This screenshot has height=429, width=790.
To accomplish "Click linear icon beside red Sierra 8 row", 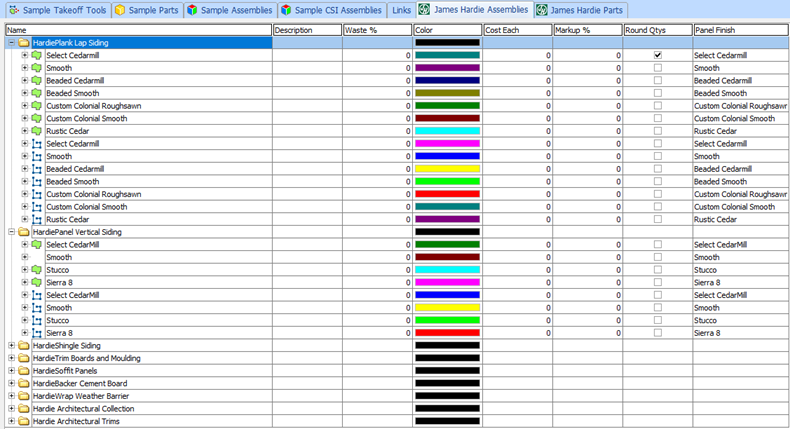I will (x=37, y=333).
